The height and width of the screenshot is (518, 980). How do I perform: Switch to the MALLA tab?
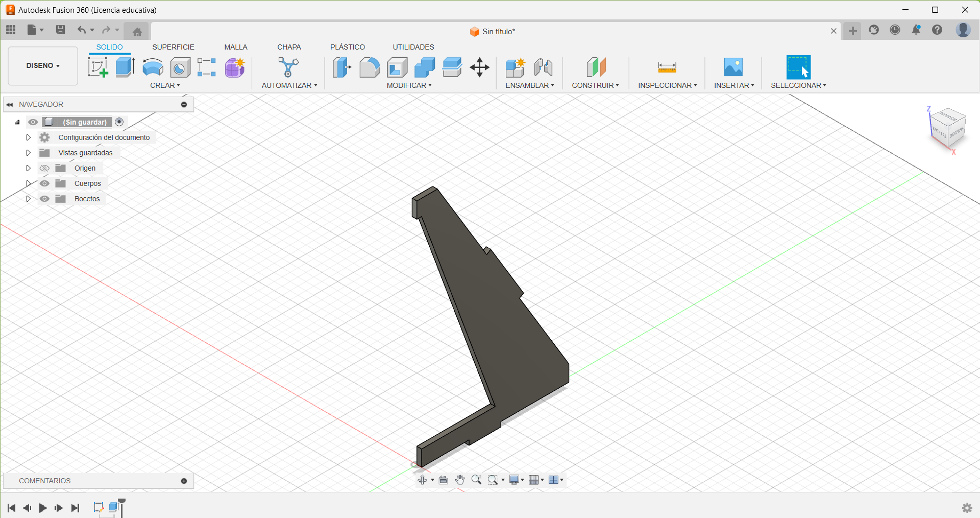236,47
